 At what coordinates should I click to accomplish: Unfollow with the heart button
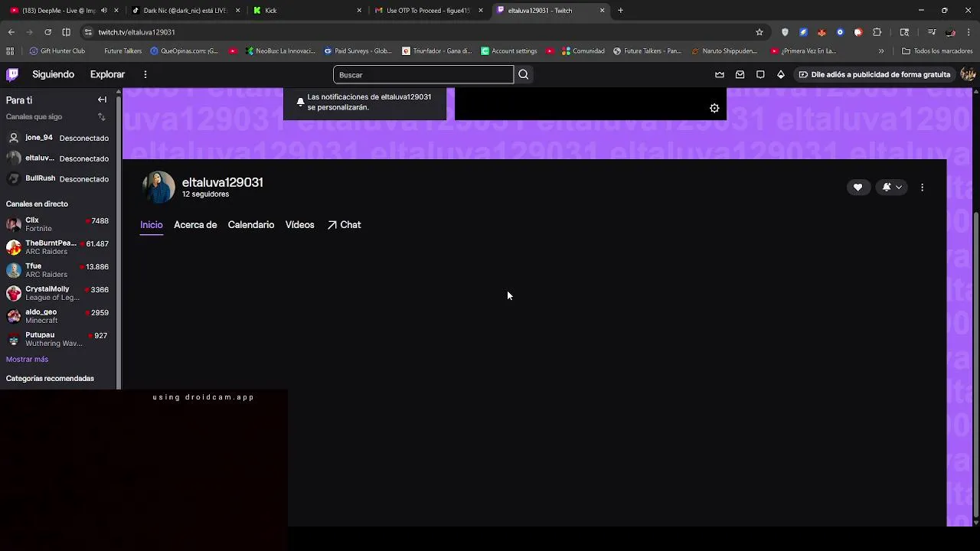click(x=857, y=187)
